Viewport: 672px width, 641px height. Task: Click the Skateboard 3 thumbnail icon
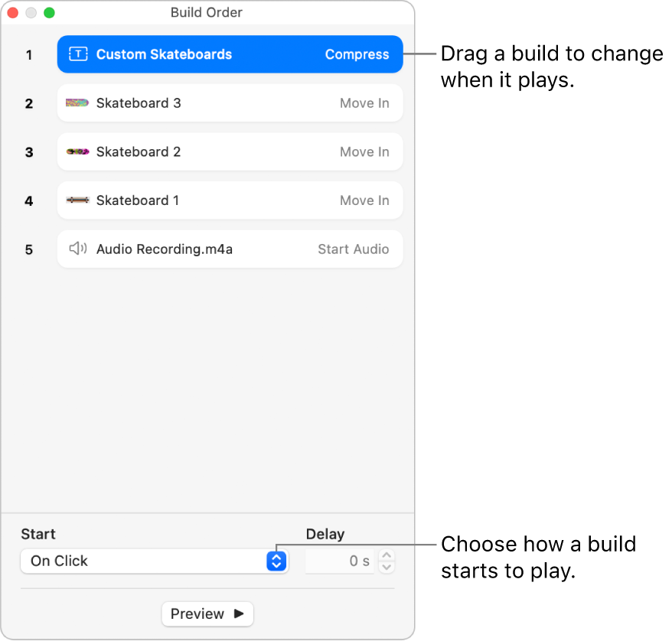click(77, 103)
